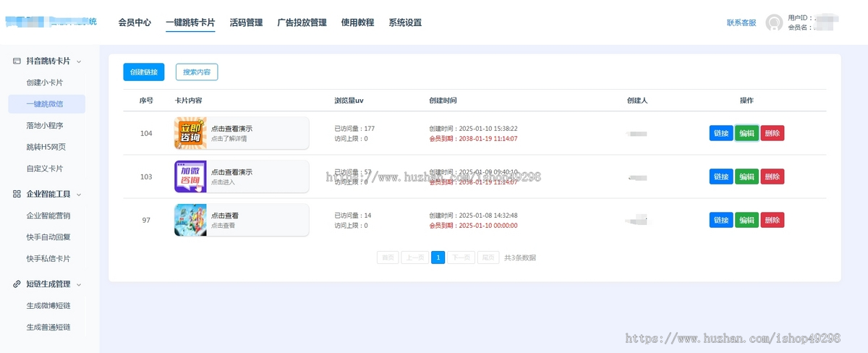Click 编辑 button for row 103
868x353 pixels.
pyautogui.click(x=746, y=176)
